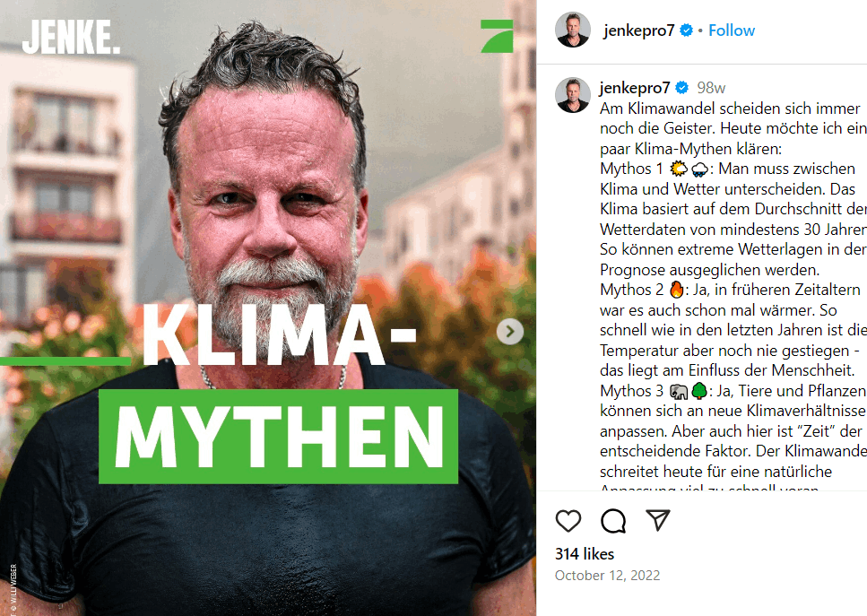
Task: Click the fire emoji next to Mythos 2
Action: (x=676, y=290)
